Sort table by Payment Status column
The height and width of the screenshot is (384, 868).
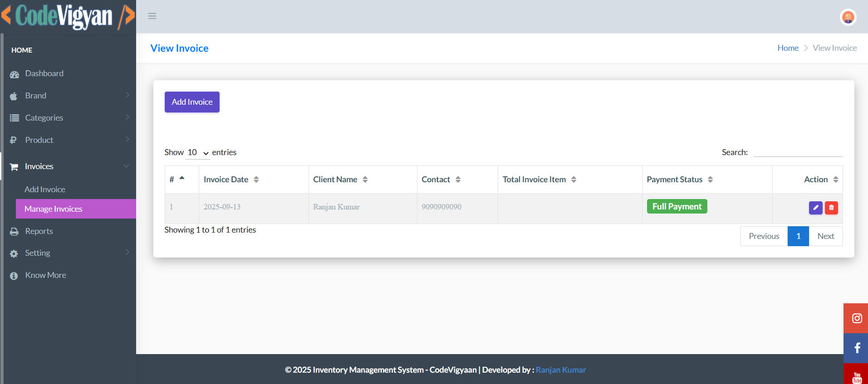click(x=679, y=180)
